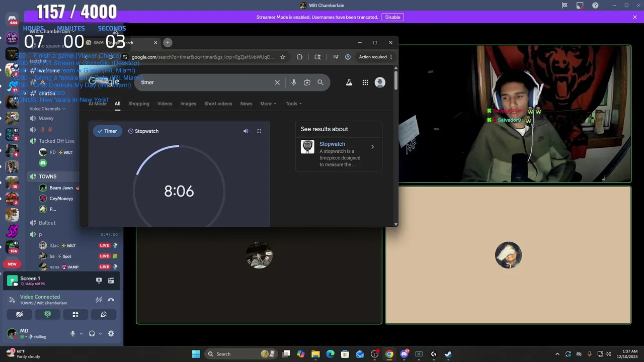This screenshot has width=644, height=362.
Task: Stop streaming Screen 1 icon
Action: click(99, 281)
